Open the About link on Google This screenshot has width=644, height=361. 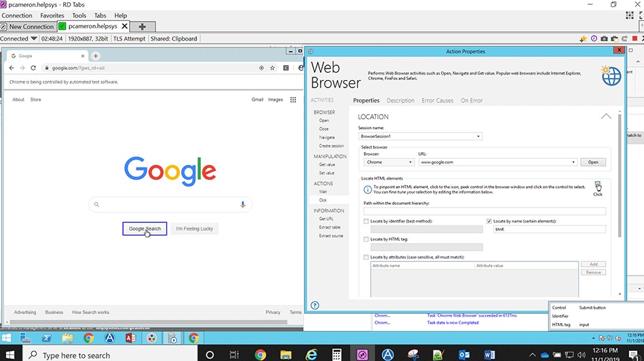[18, 100]
